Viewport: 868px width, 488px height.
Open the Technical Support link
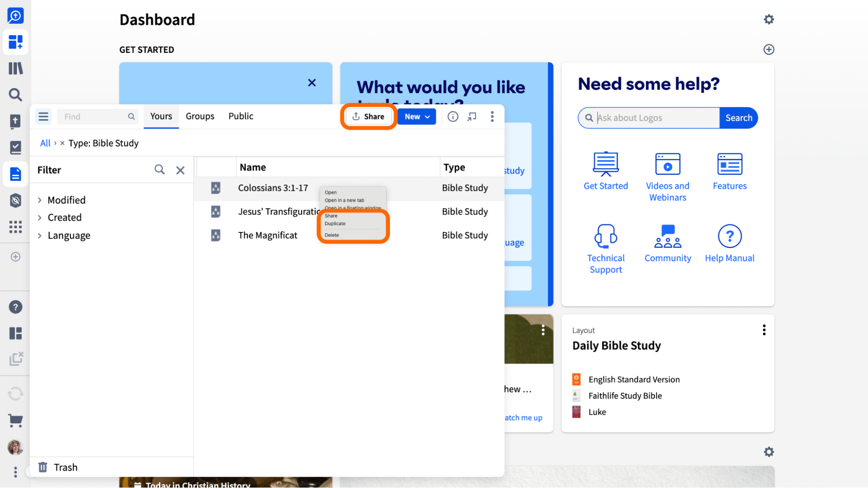[605, 264]
